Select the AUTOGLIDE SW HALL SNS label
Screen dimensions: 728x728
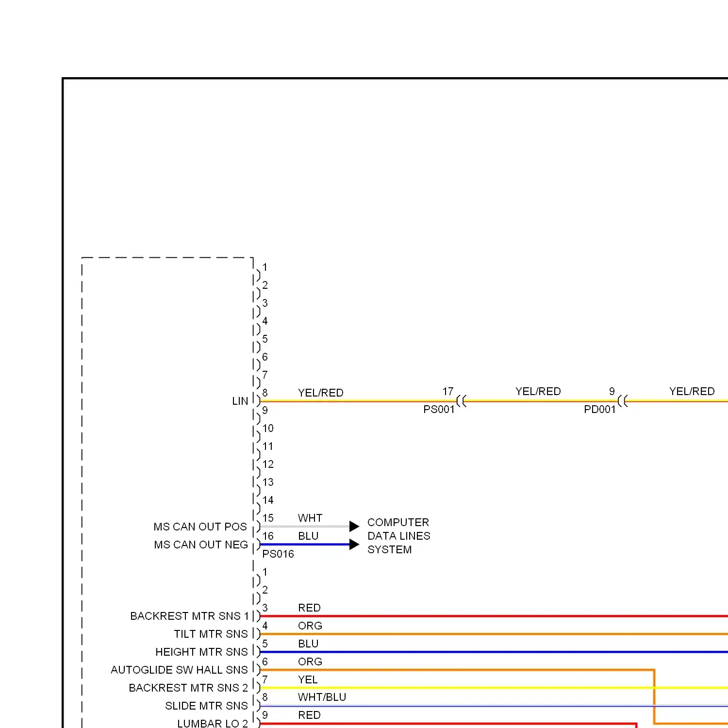[x=179, y=670]
